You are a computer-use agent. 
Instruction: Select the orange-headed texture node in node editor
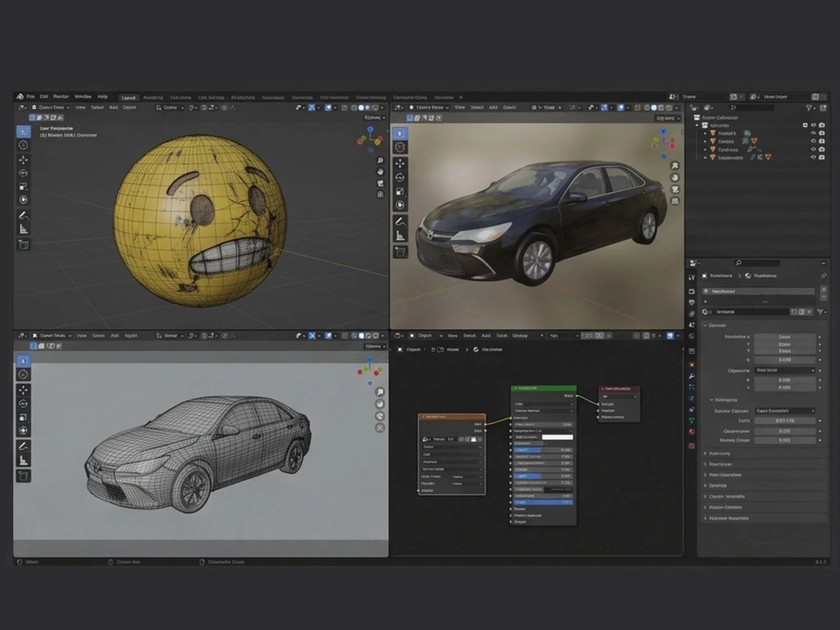(451, 454)
